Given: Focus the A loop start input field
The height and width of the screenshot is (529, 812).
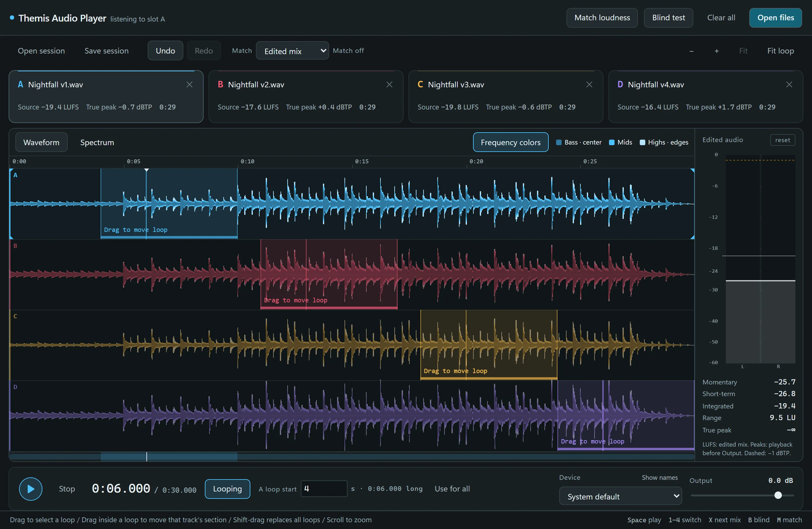Looking at the screenshot, I should coord(324,489).
